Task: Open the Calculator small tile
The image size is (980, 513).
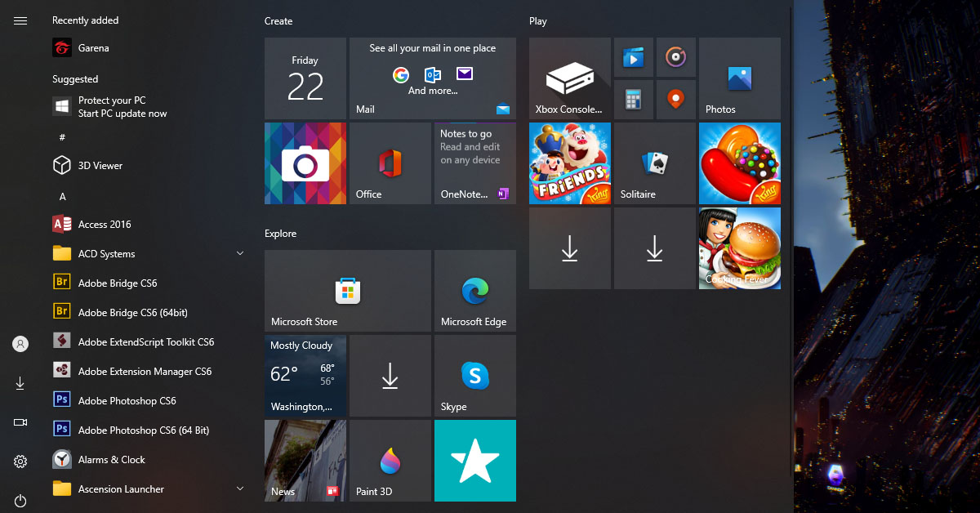Action: click(x=634, y=100)
